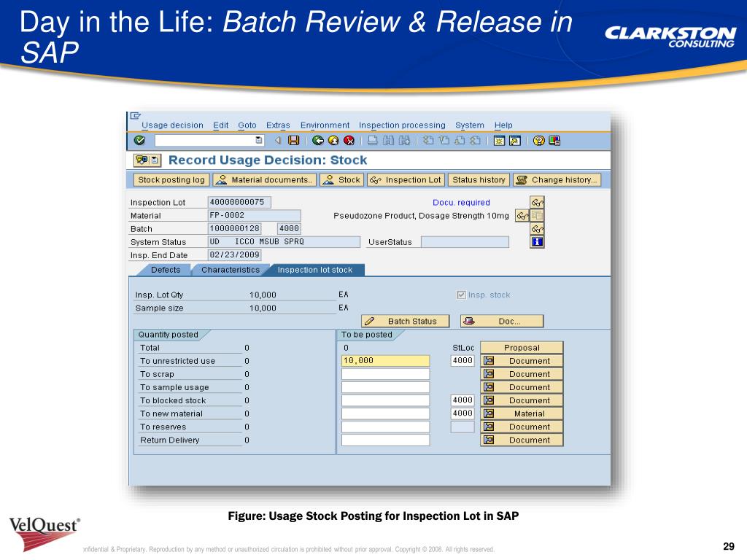Click the Document button for sample usage row
Image resolution: width=747 pixels, height=560 pixels.
[522, 387]
